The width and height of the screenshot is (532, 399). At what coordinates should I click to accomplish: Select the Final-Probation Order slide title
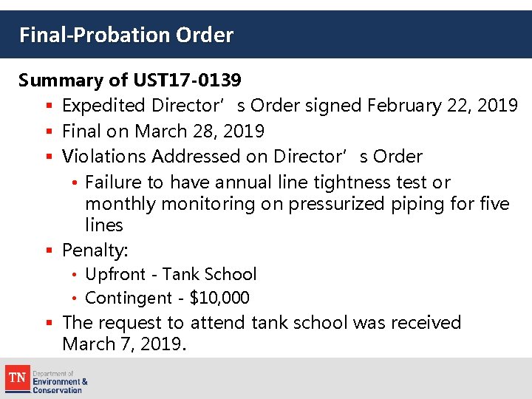click(126, 35)
